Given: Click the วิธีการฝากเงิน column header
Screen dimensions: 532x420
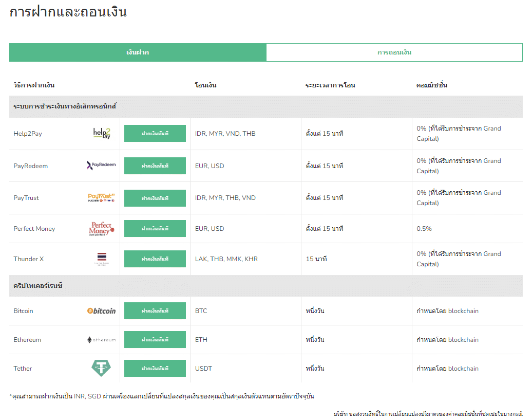Looking at the screenshot, I should click(34, 85).
